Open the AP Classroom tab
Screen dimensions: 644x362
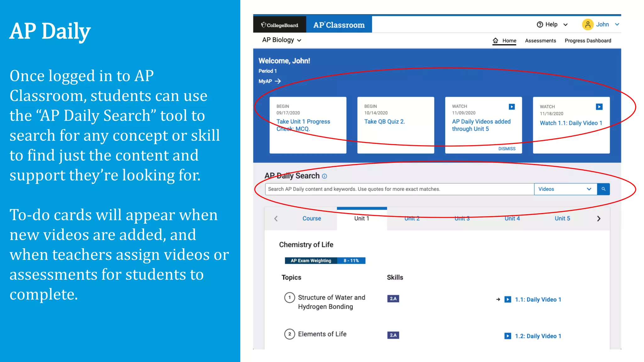[339, 25]
